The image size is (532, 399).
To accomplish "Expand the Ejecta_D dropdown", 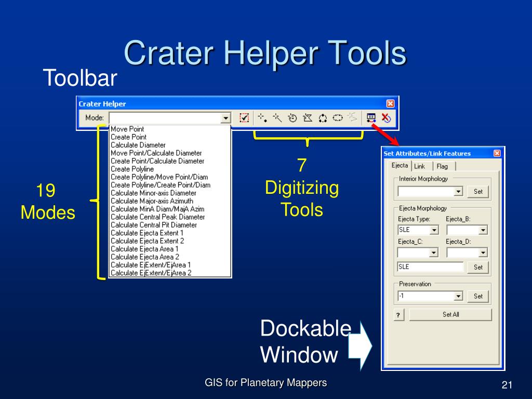I will (483, 252).
